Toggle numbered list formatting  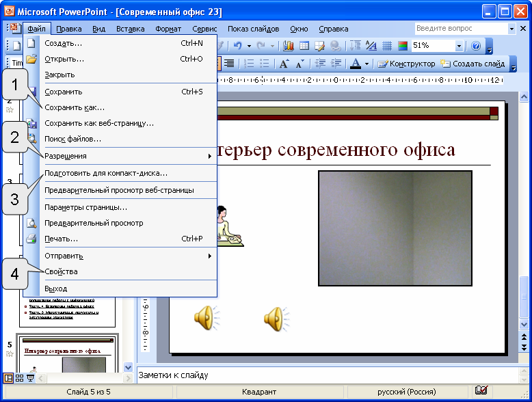(x=249, y=64)
